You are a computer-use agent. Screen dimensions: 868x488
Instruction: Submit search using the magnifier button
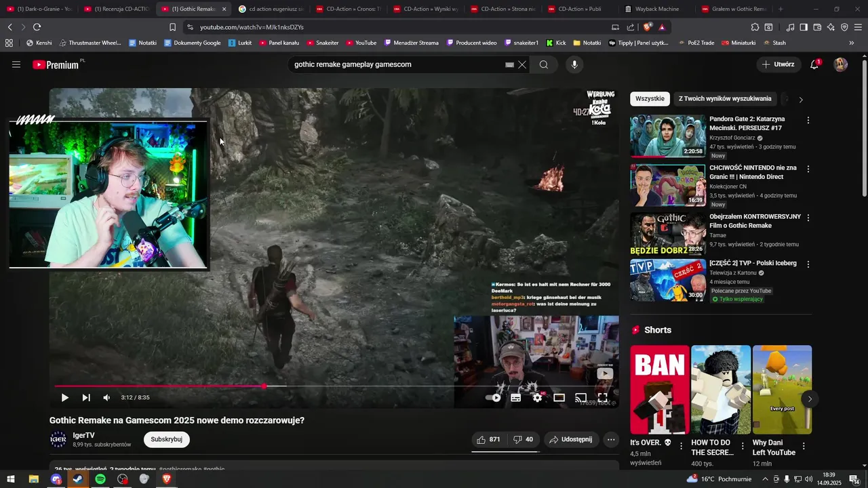544,64
